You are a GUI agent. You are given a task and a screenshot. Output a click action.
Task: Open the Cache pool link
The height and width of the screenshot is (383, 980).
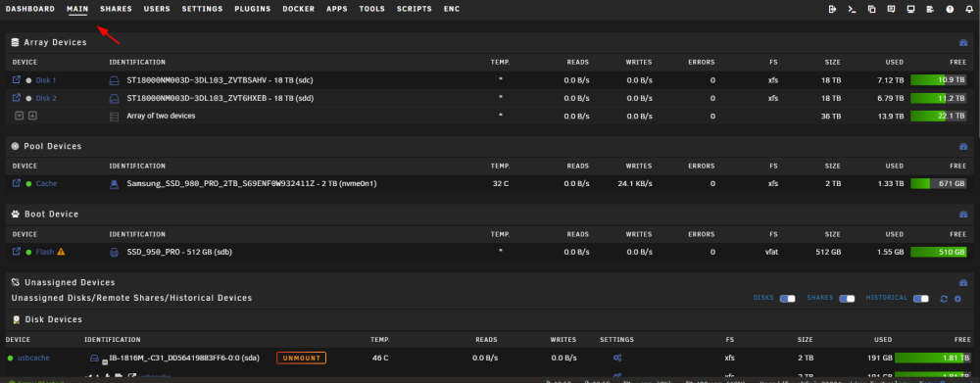tap(47, 184)
